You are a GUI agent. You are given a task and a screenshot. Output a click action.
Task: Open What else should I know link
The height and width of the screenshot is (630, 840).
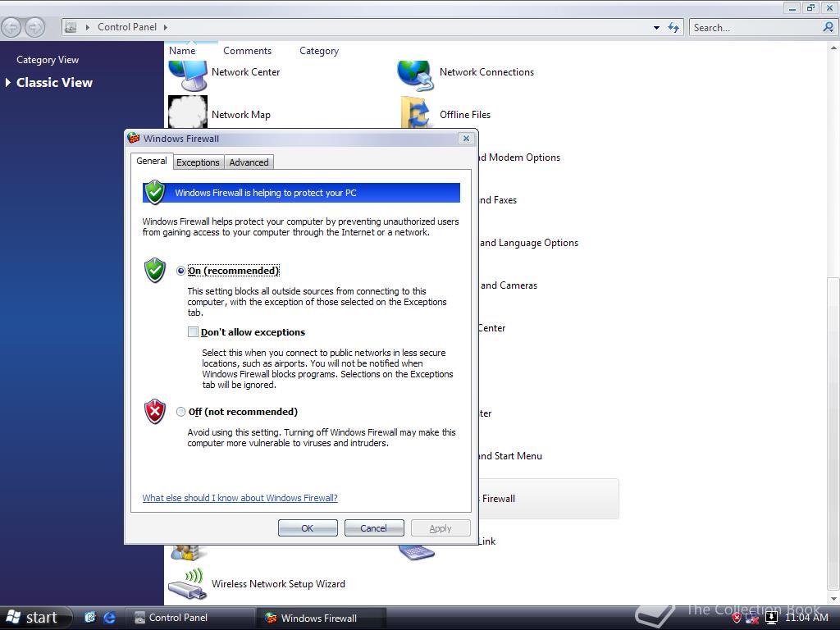pos(240,498)
